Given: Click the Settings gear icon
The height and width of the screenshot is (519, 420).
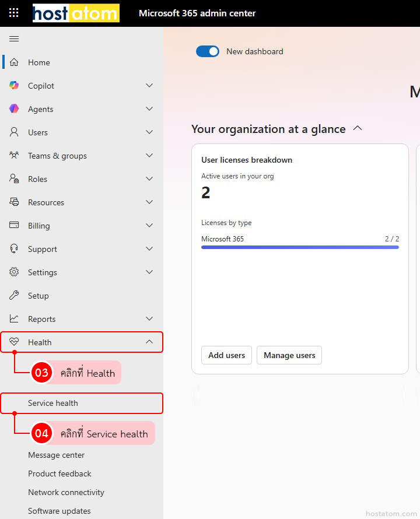Looking at the screenshot, I should tap(14, 272).
